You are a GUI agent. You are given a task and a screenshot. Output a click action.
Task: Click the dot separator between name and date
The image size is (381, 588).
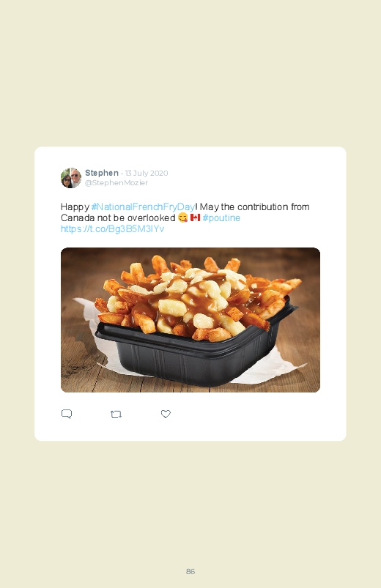point(122,174)
